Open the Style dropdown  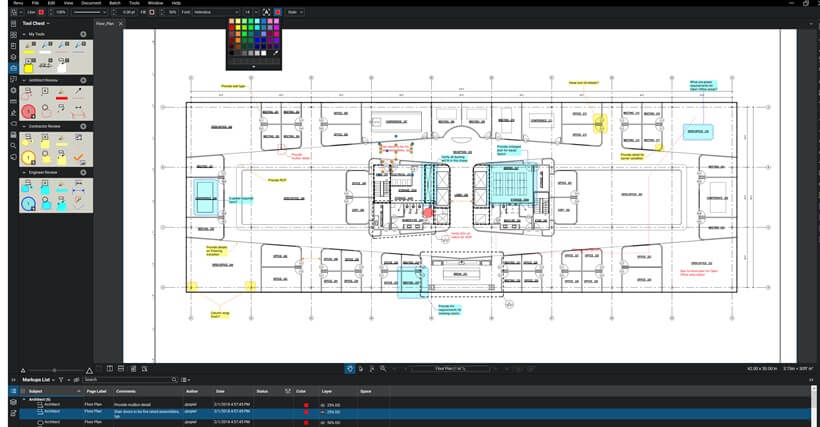pyautogui.click(x=295, y=12)
